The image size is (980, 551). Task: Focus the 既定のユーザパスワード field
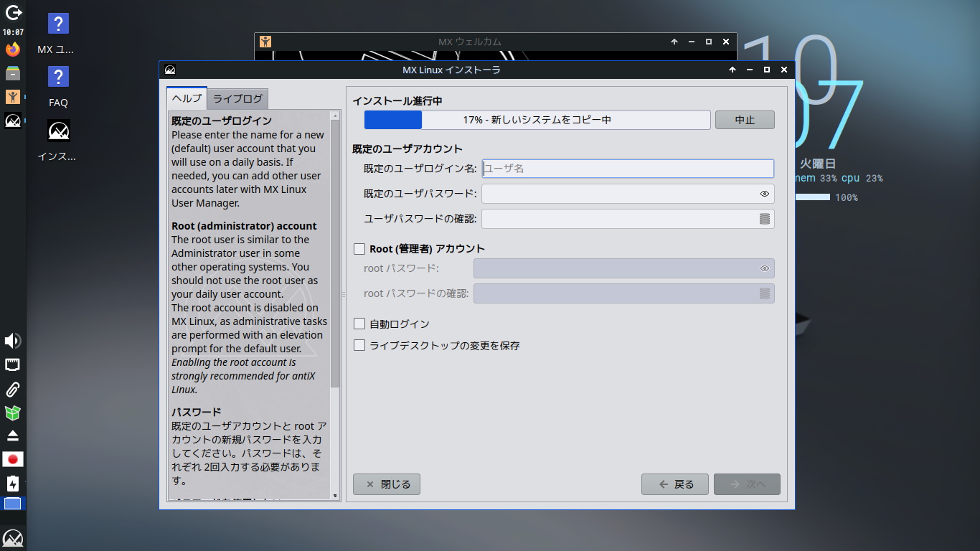pos(628,194)
